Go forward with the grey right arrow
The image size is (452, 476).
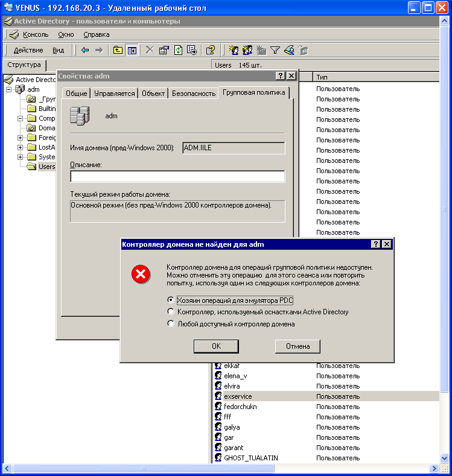(x=99, y=50)
